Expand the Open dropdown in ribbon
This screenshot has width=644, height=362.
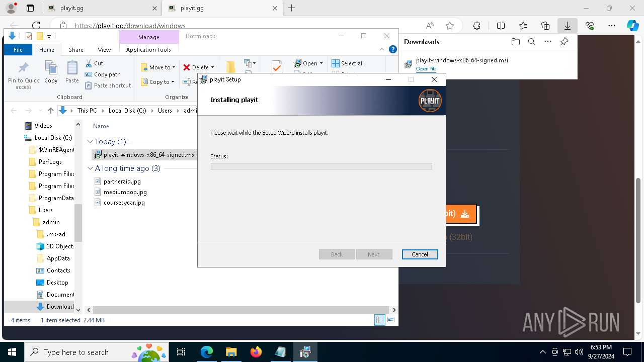point(321,63)
